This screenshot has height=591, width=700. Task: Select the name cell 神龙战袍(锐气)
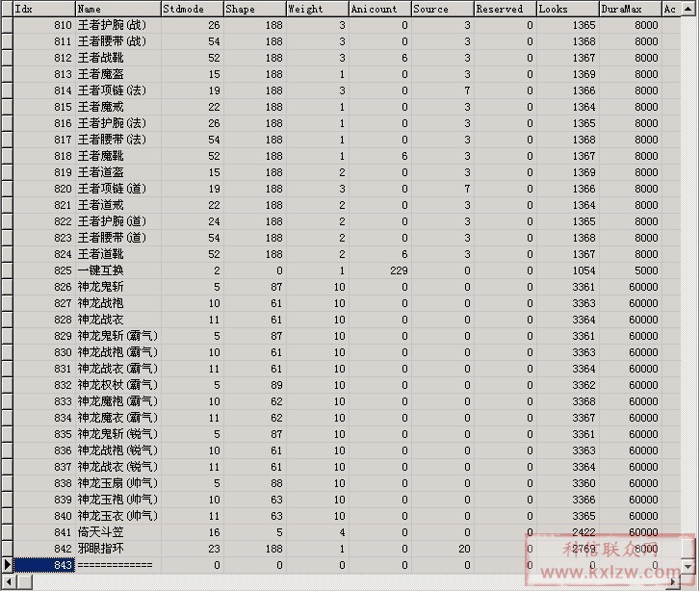click(x=117, y=450)
